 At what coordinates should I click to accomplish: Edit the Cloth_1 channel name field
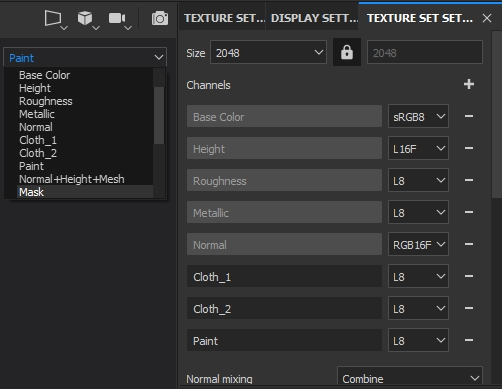coord(284,276)
